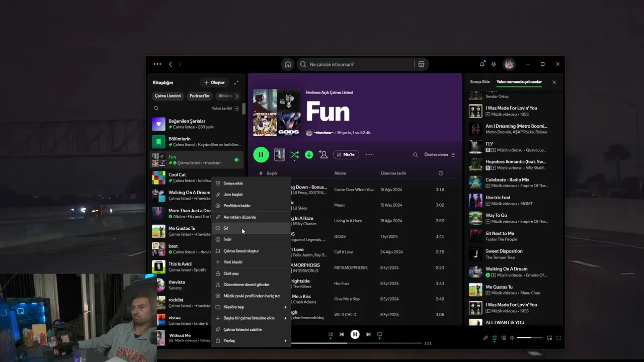
Task: Go forward with the right arrow
Action: (x=180, y=64)
